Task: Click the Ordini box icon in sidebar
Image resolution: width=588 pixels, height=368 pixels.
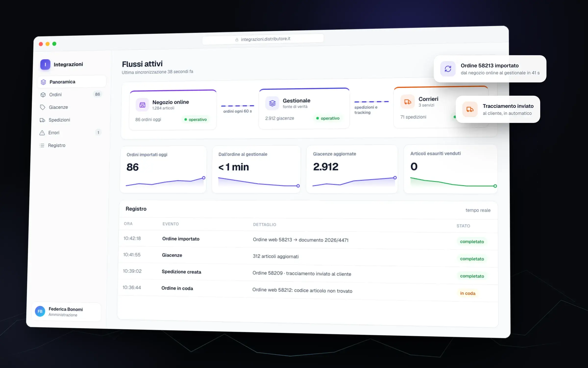Action: click(x=43, y=95)
